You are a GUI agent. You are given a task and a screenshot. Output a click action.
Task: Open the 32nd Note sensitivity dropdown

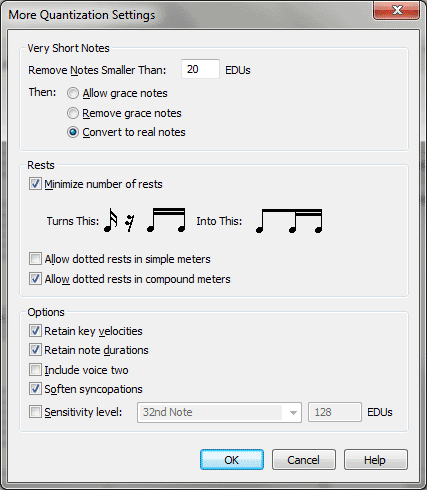(219, 412)
